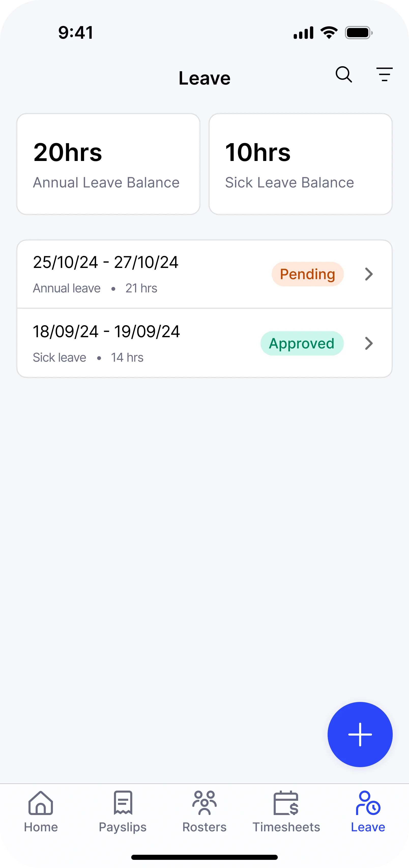Switch to the Rosters tab label
Image resolution: width=409 pixels, height=868 pixels.
pos(204,827)
